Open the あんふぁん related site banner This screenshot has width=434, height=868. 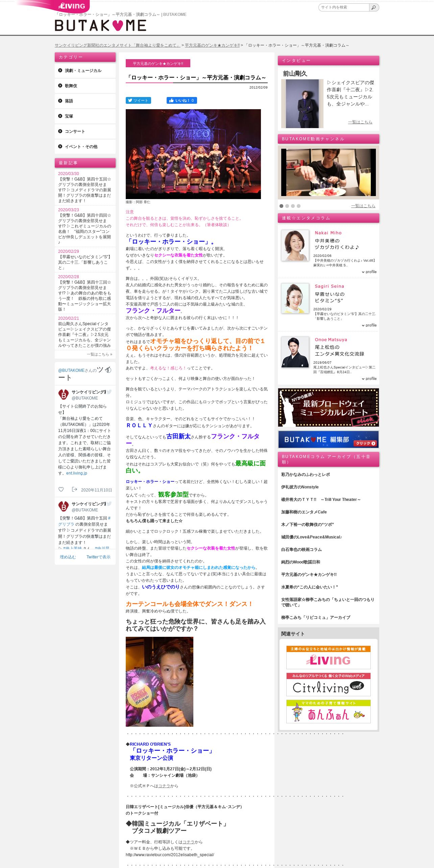329,712
